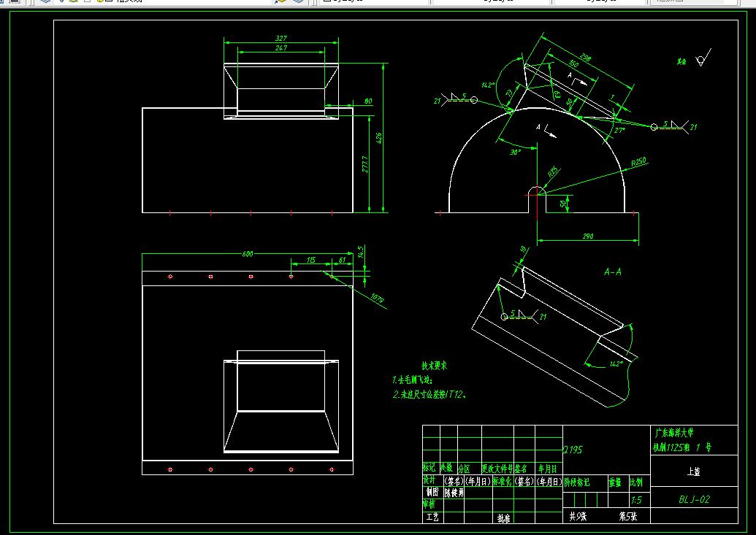The height and width of the screenshot is (535, 756).
Task: Pick the 115 hole spacing dimension
Action: [x=311, y=260]
